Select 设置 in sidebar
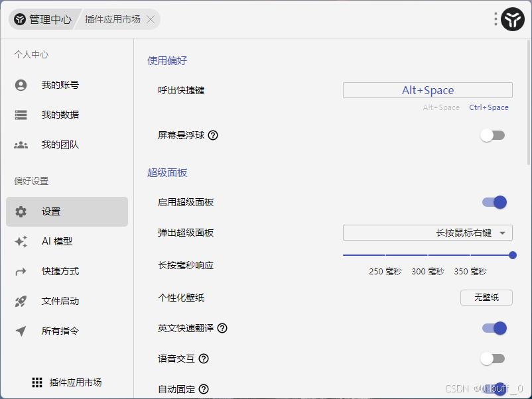532x399 pixels. tap(67, 211)
